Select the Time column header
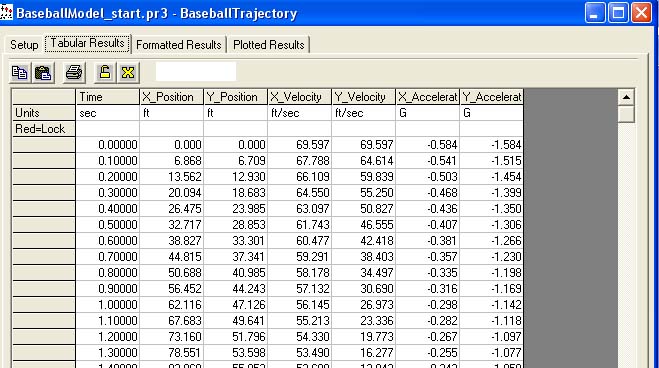This screenshot has width=659, height=368. pyautogui.click(x=108, y=97)
